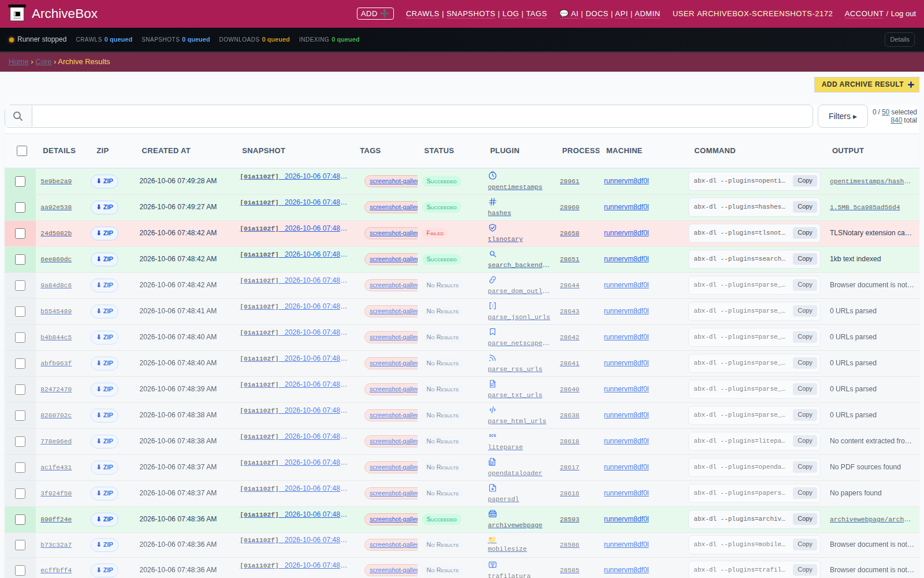Click the ArchiveBox logo icon
The image size is (924, 578).
17,13
